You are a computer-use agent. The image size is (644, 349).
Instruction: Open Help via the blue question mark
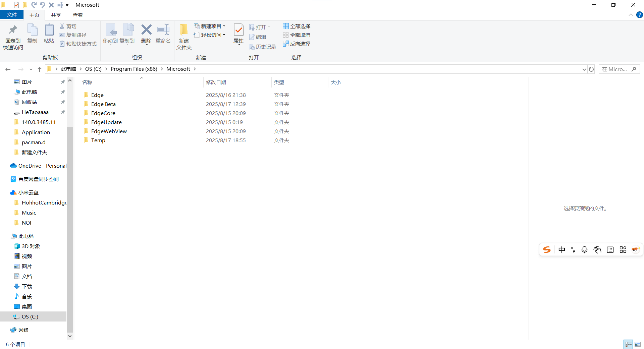[640, 15]
